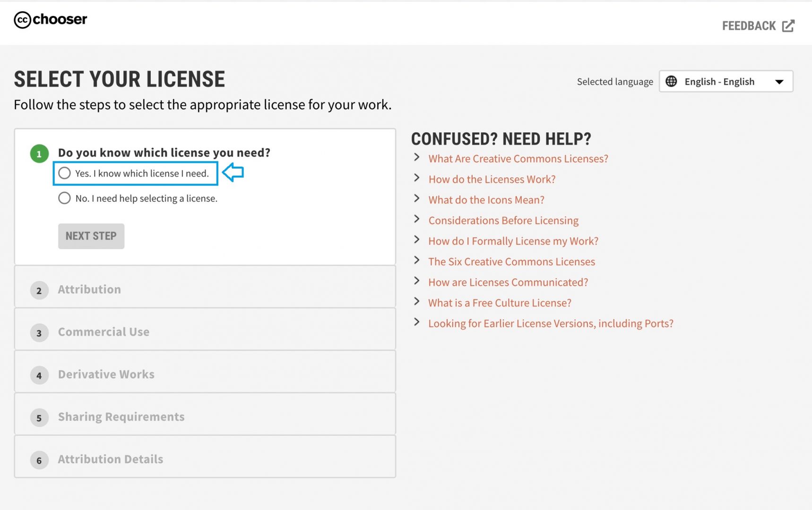Viewport: 812px width, 510px height.
Task: Open the Derivative Works section row
Action: (106, 374)
